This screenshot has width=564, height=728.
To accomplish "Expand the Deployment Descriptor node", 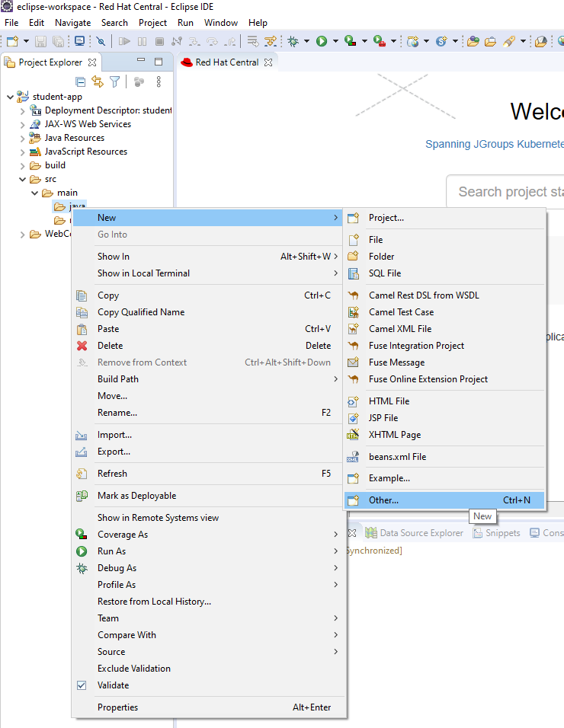I will (22, 111).
